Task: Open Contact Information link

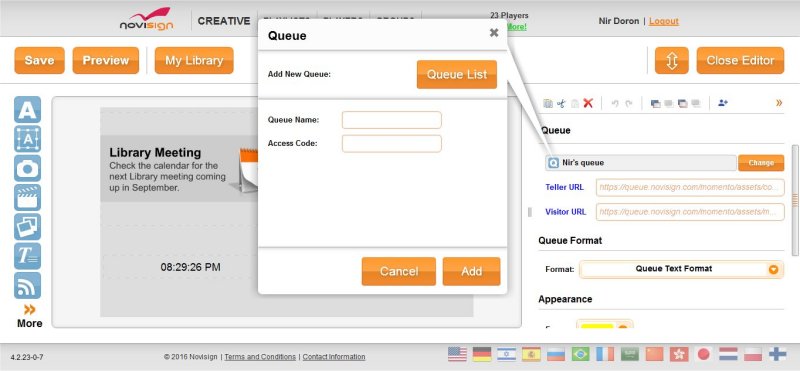Action: 334,357
